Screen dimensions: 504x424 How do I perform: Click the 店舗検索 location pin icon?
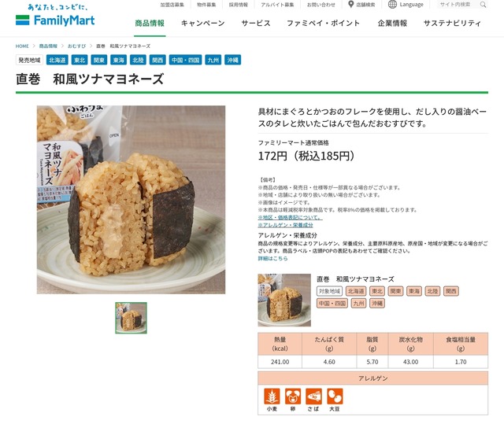351,5
